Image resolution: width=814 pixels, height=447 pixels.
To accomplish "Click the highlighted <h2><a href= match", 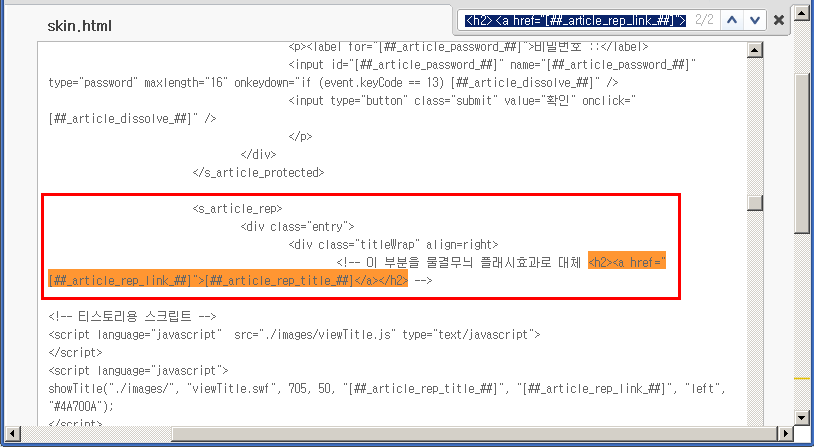I will tap(627, 263).
